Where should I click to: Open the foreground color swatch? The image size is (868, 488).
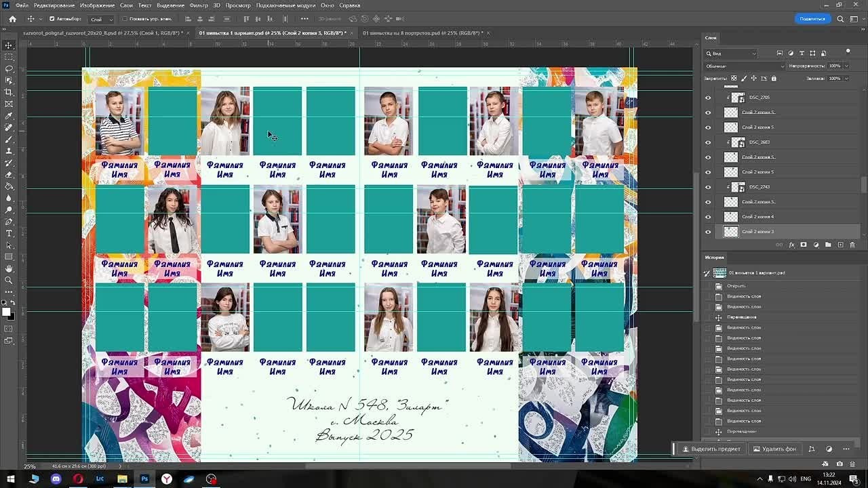coord(6,312)
